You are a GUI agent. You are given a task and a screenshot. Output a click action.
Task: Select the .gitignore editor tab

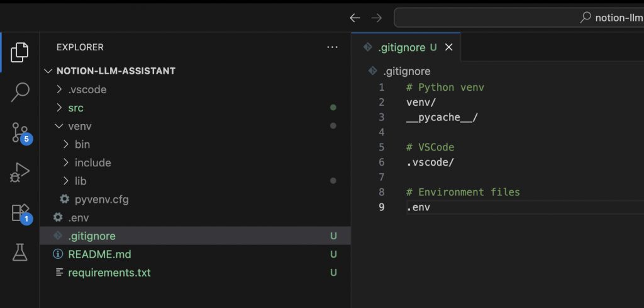click(401, 48)
